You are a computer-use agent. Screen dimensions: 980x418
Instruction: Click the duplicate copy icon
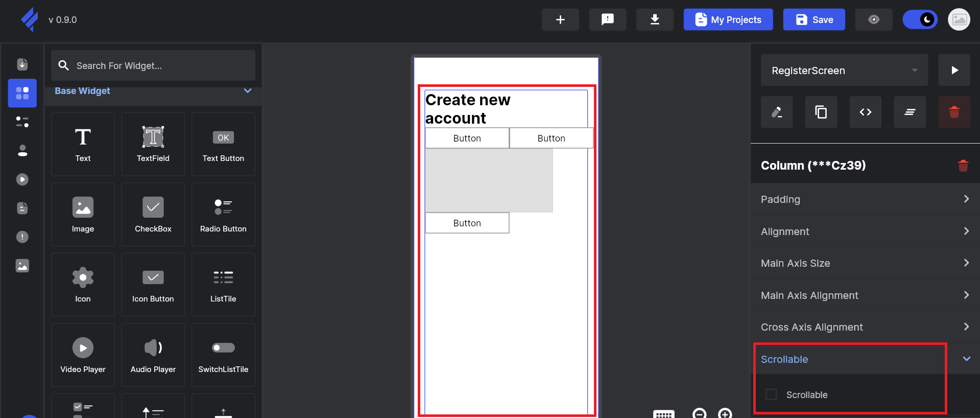tap(821, 112)
